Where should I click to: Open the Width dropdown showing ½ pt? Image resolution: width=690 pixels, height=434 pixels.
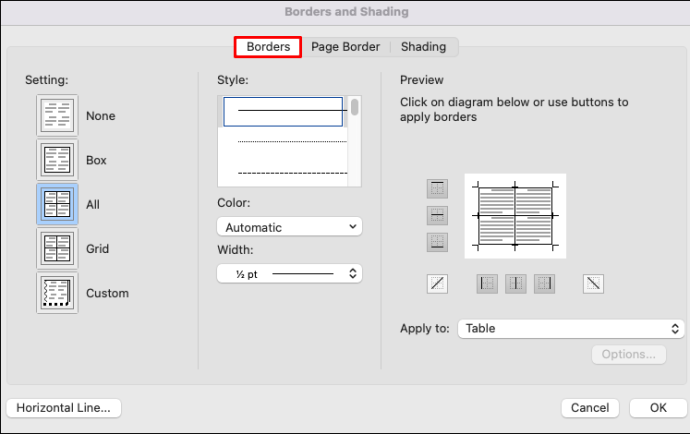pos(289,272)
